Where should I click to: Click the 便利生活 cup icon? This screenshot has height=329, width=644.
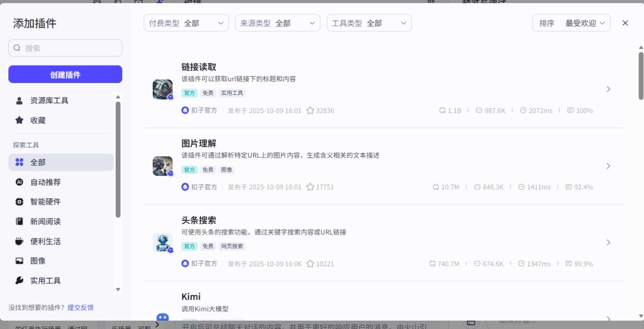(19, 241)
